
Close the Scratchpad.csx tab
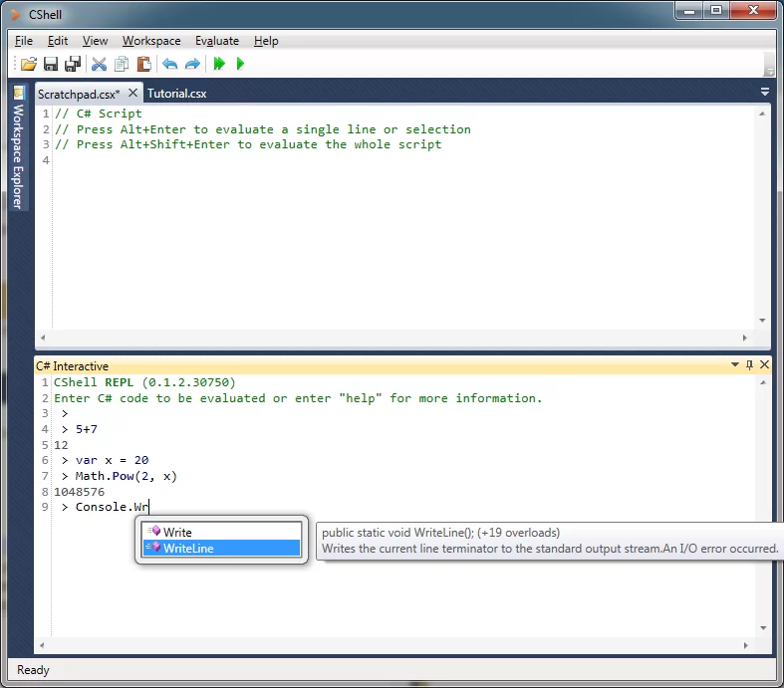point(133,93)
